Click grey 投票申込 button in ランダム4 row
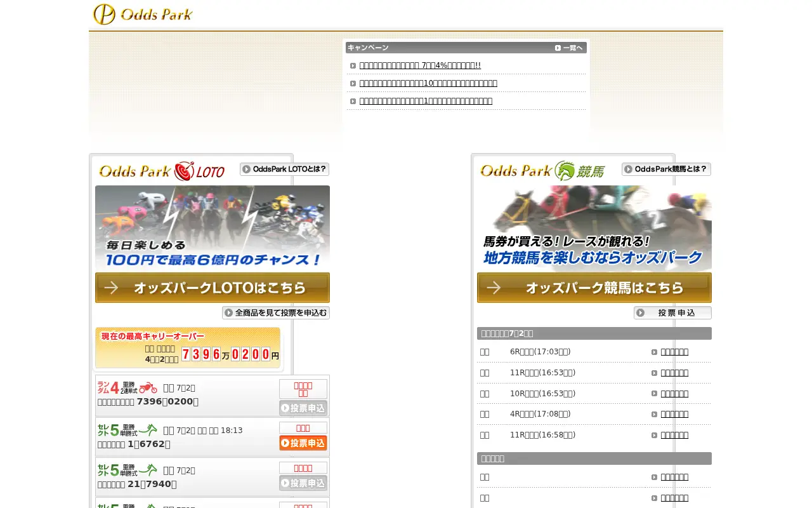Image resolution: width=812 pixels, height=508 pixels. click(303, 408)
